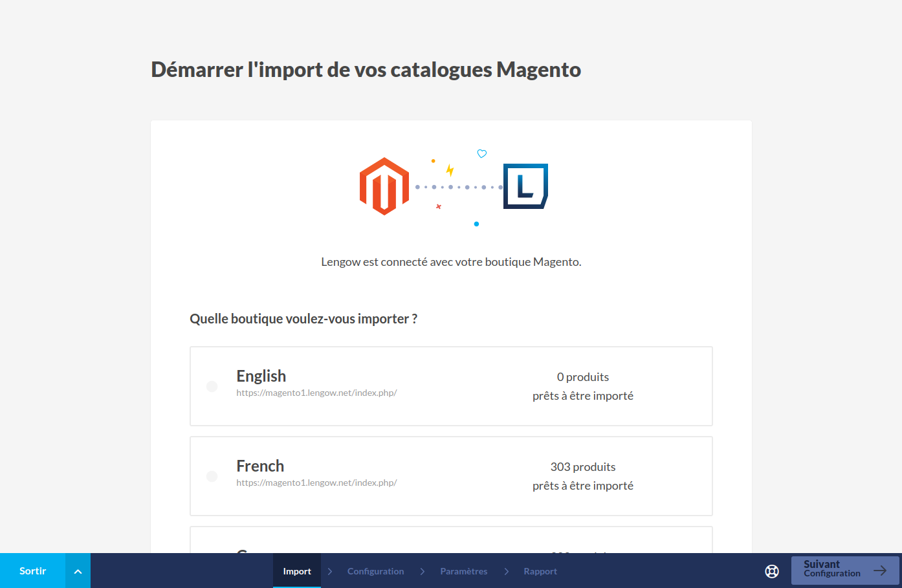Viewport: 902px width, 588px height.
Task: Click the French store card title
Action: 260,466
